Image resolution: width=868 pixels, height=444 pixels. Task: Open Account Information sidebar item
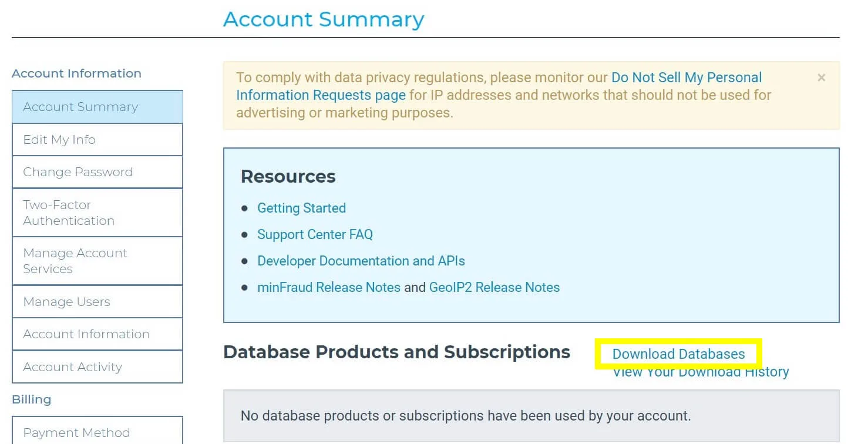tap(97, 334)
